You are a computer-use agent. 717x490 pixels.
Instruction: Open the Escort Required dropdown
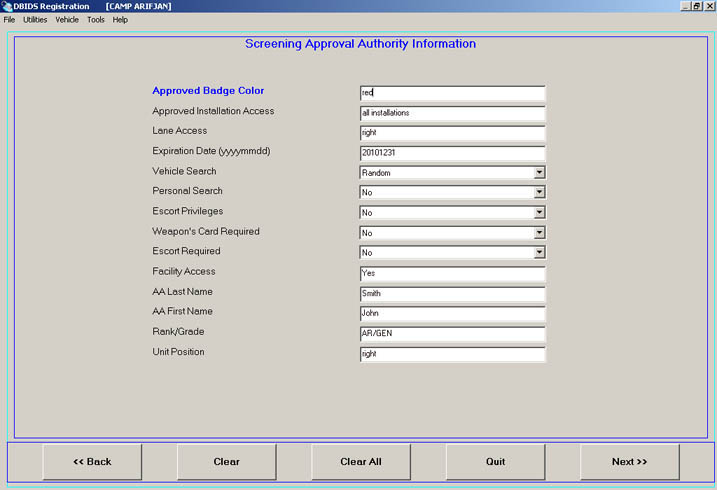coord(539,252)
